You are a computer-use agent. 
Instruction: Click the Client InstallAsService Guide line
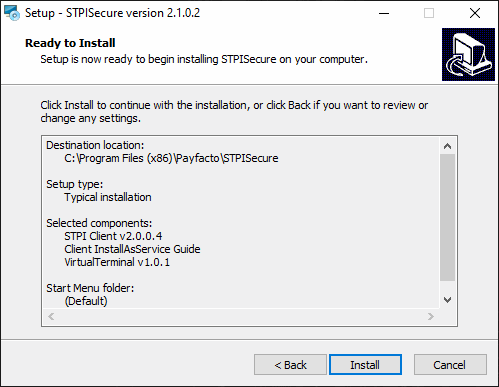(132, 249)
